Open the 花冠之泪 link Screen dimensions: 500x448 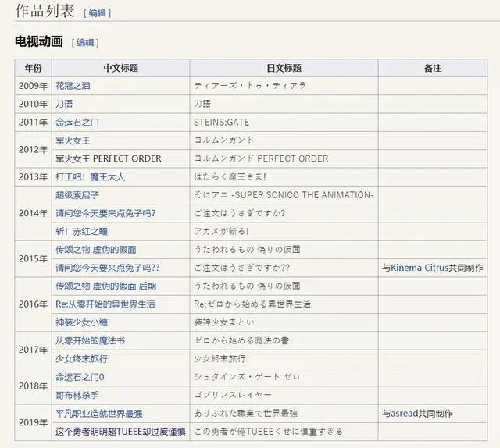tap(73, 86)
